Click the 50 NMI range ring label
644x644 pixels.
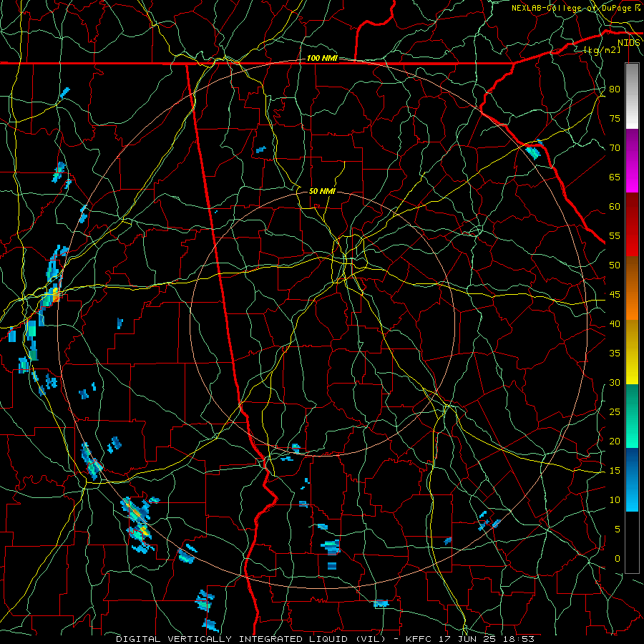pos(323,191)
